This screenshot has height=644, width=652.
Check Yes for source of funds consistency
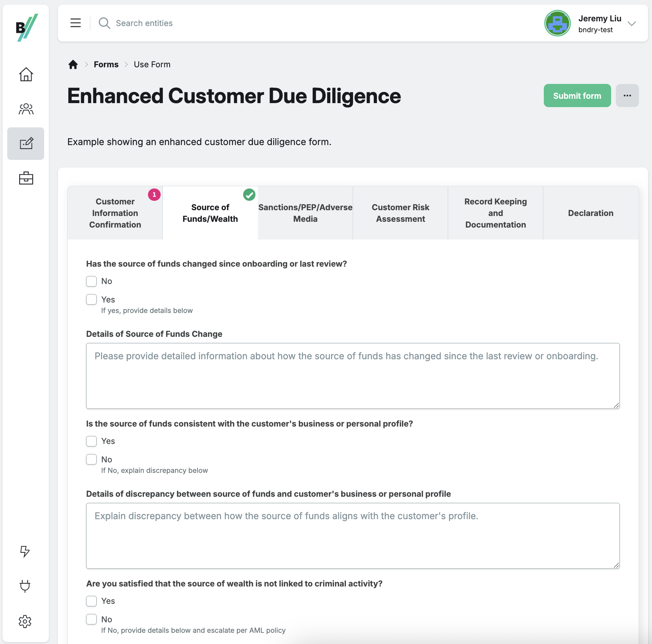coord(91,441)
